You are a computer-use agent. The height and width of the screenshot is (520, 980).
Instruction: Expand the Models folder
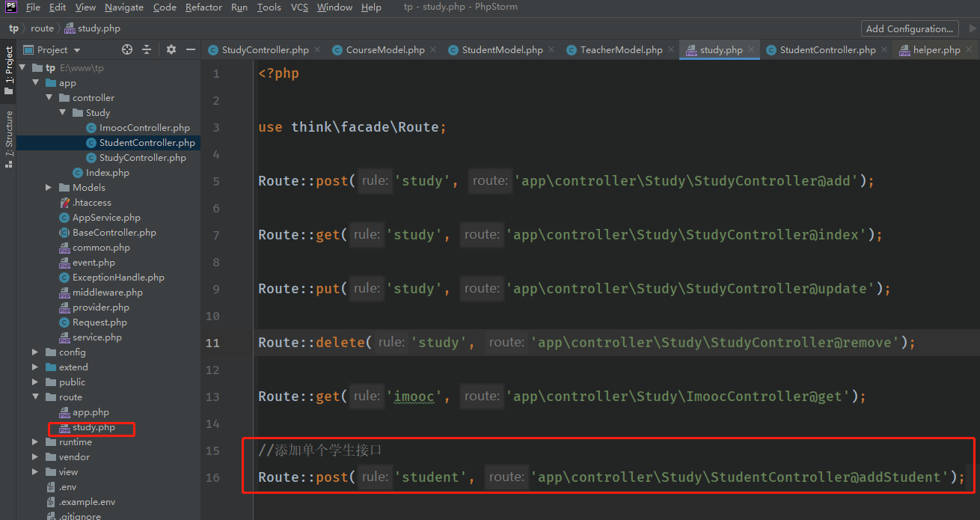(49, 187)
